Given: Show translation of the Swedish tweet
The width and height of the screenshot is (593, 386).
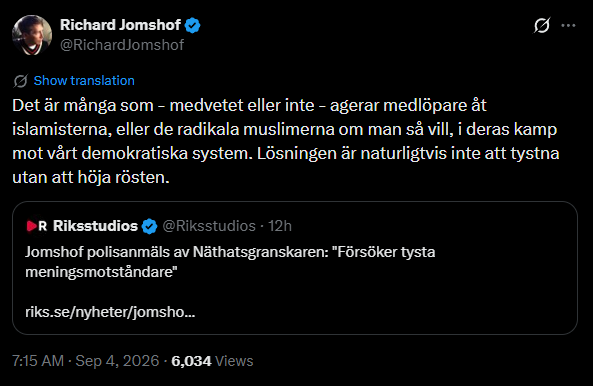Looking at the screenshot, I should pos(84,81).
